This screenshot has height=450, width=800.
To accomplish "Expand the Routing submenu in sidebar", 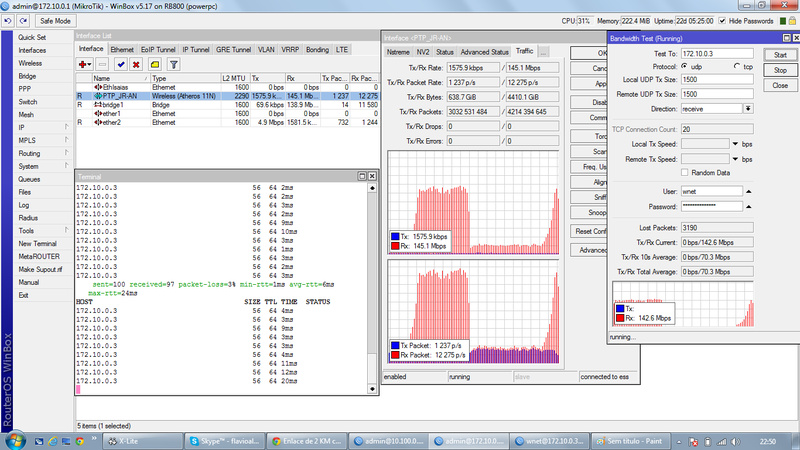I will point(66,153).
